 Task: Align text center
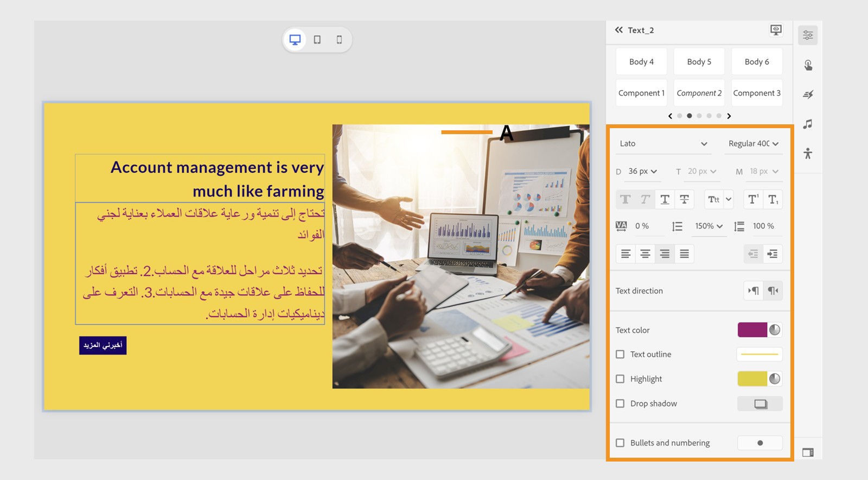(x=645, y=254)
